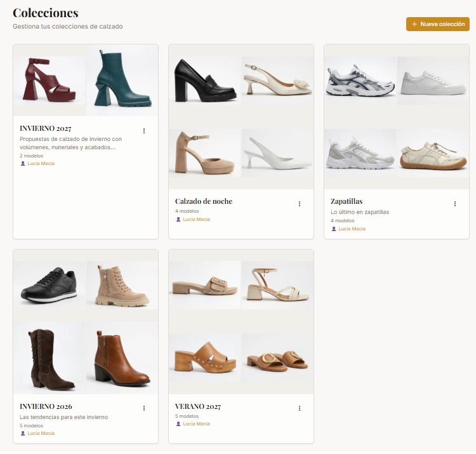Screen dimensions: 476x454
Task: Click user icon under Calzado de noche
Action: (178, 219)
